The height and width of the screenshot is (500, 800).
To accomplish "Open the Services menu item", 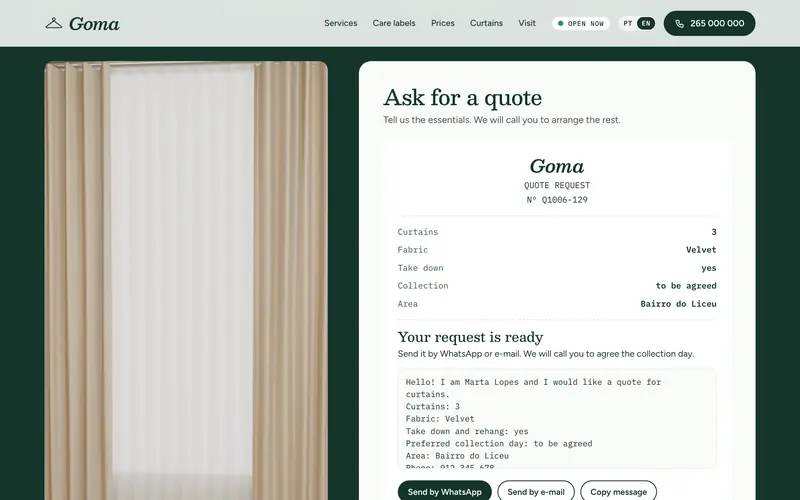I will pyautogui.click(x=340, y=23).
